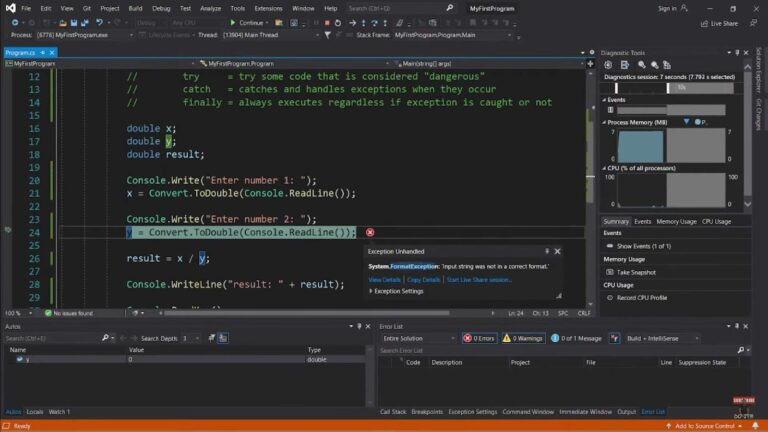Viewport: 768px width, 432px height.
Task: Click the notifications bell in status bar
Action: (755, 426)
